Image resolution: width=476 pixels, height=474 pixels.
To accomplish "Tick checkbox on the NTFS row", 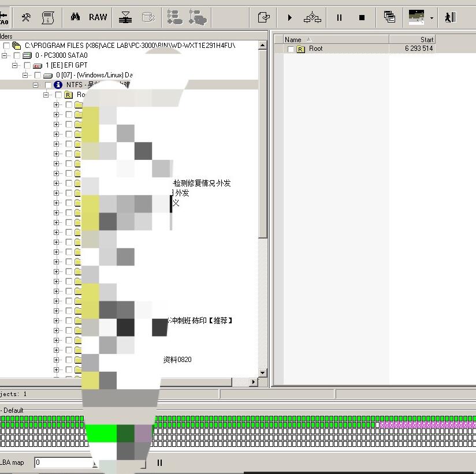I will coord(48,85).
